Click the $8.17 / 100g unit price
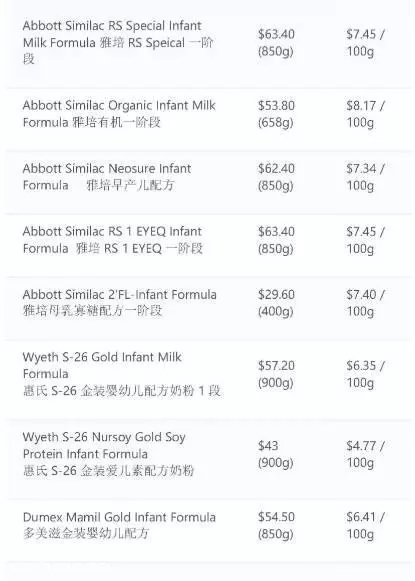The image size is (415, 581). pos(365,114)
